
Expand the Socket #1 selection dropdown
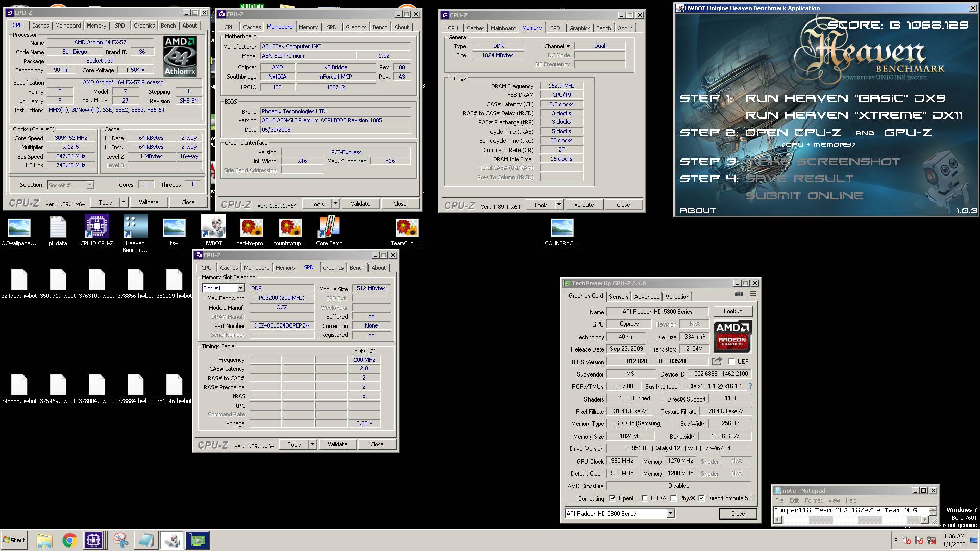(90, 185)
